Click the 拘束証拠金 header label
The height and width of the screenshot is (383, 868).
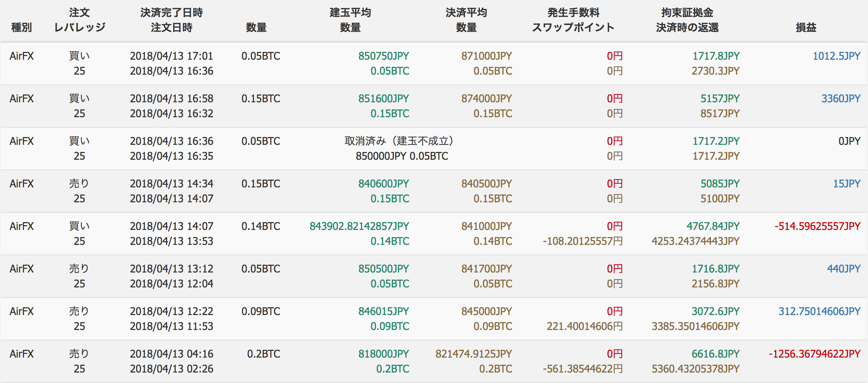coord(687,12)
